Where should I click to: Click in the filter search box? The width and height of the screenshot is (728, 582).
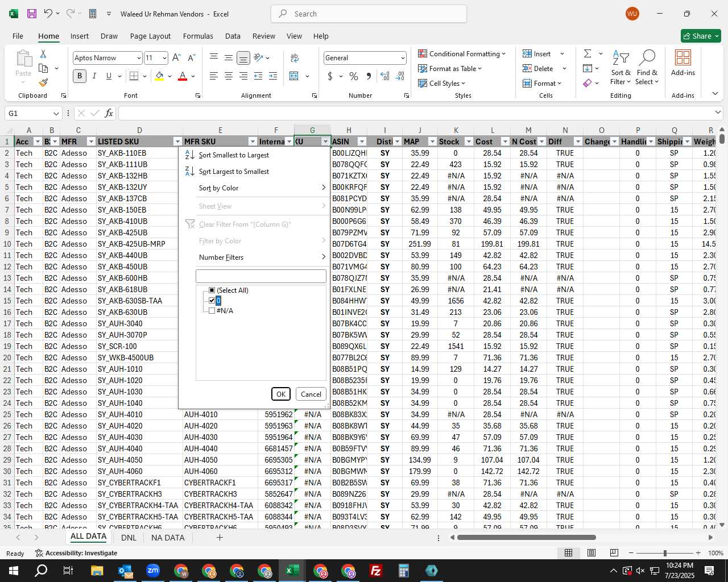click(x=261, y=276)
